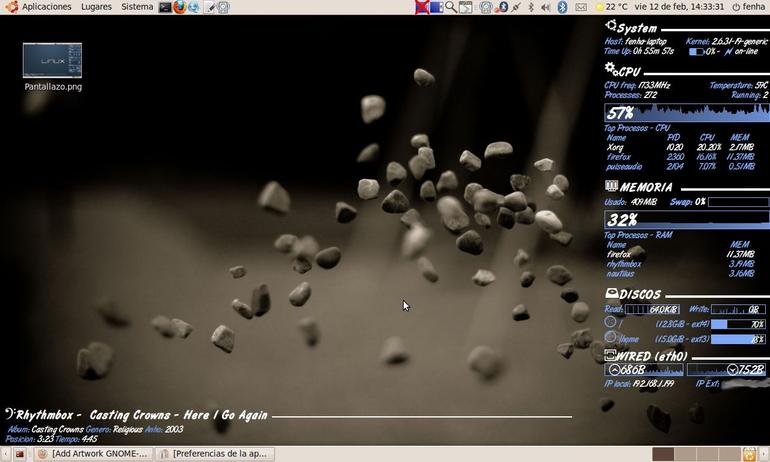This screenshot has height=462, width=770.
Task: Open the Aplicaciones menu
Action: (47, 7)
